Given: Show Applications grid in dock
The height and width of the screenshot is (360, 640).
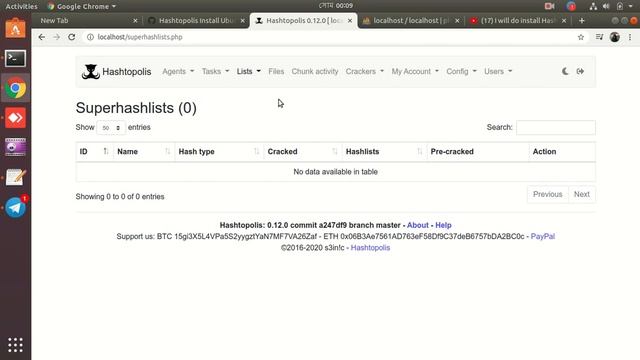Looking at the screenshot, I should coord(15,345).
